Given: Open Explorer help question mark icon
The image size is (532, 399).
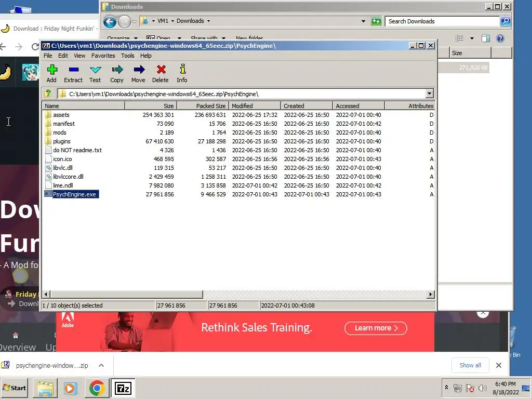Looking at the screenshot, I should (500, 38).
